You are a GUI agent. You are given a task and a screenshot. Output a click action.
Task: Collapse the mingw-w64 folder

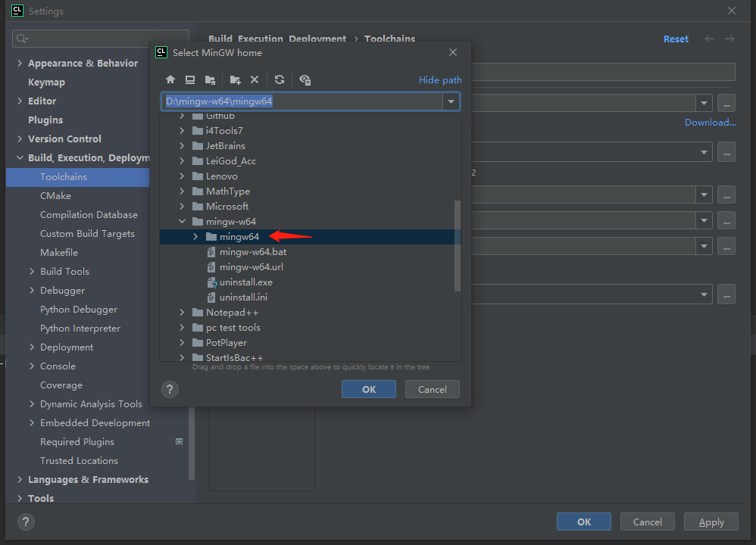coord(182,222)
